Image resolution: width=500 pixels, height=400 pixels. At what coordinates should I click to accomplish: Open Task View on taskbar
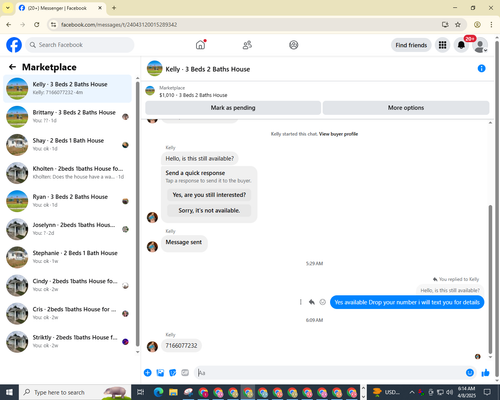click(140, 392)
